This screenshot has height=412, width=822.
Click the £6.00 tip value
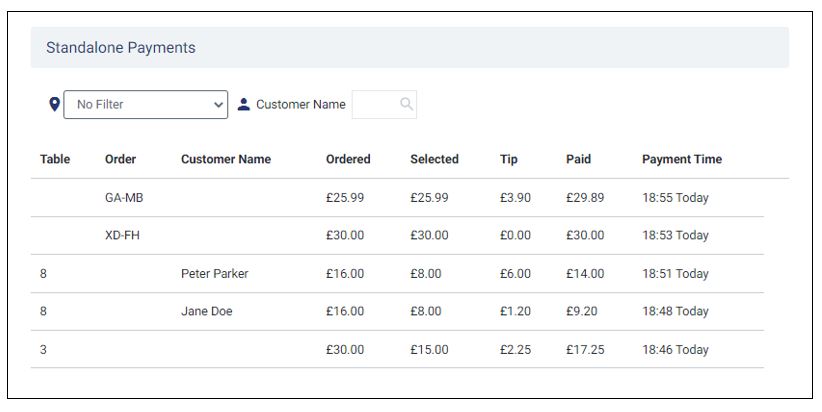[515, 274]
